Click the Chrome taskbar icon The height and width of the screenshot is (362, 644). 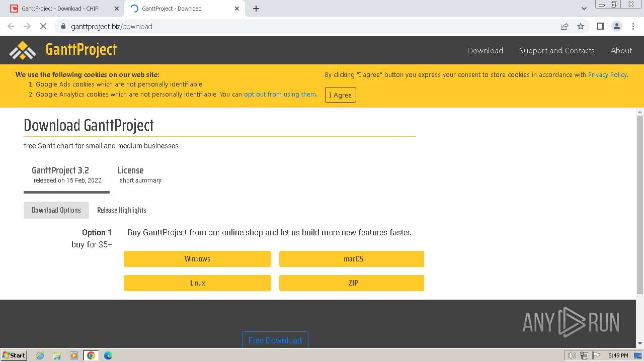91,355
